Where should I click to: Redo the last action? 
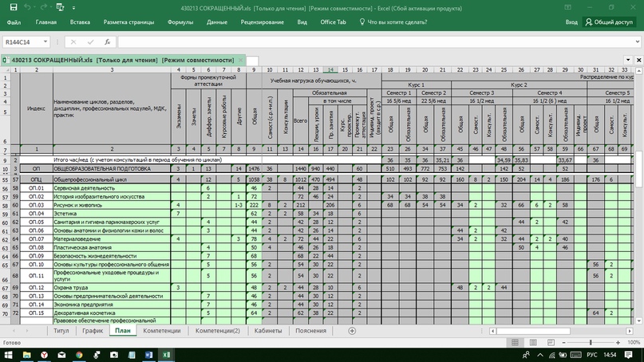(44, 7)
